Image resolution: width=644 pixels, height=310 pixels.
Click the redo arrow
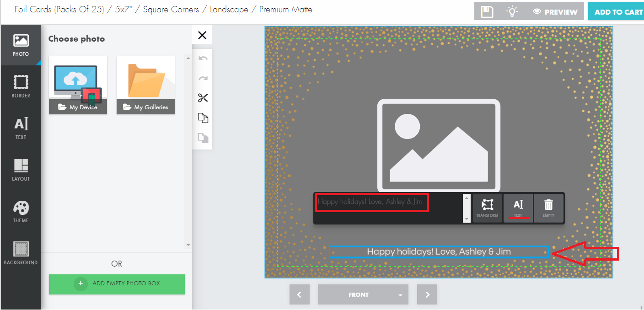203,78
